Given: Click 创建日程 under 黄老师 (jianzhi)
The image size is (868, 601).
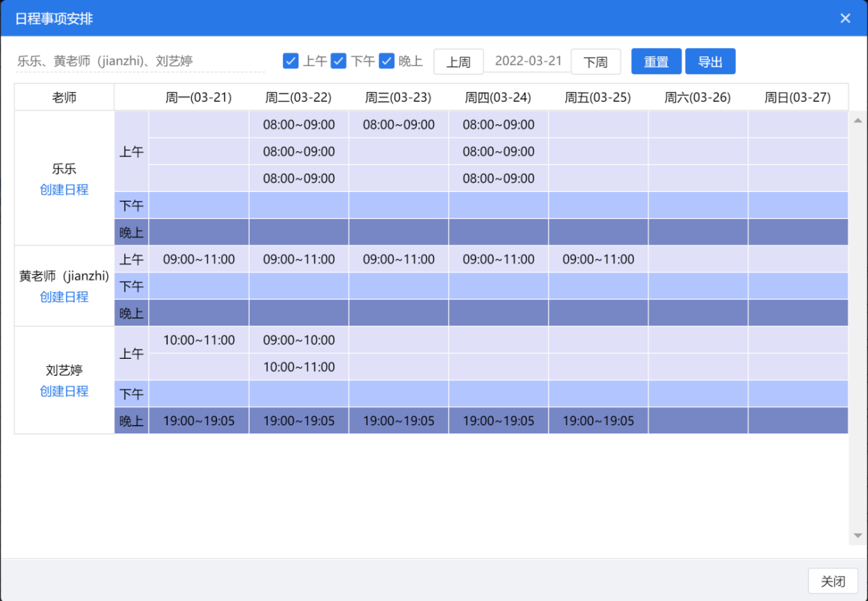Looking at the screenshot, I should (64, 297).
